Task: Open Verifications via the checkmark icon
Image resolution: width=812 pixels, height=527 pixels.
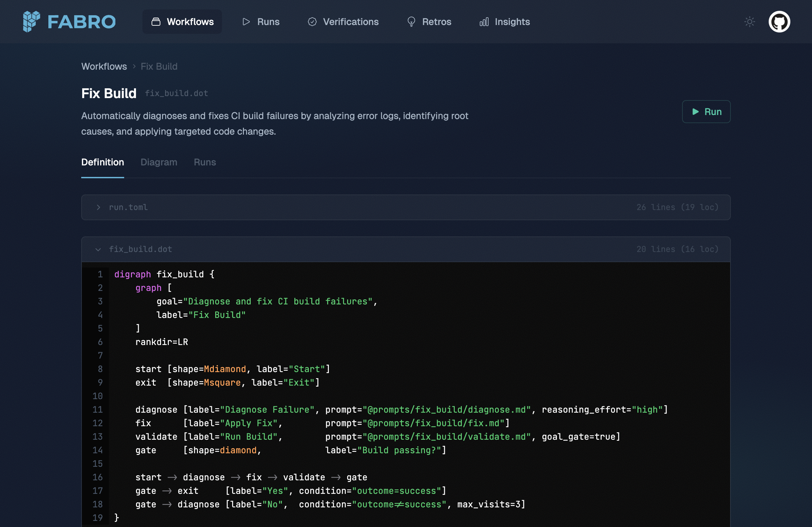Action: point(312,22)
